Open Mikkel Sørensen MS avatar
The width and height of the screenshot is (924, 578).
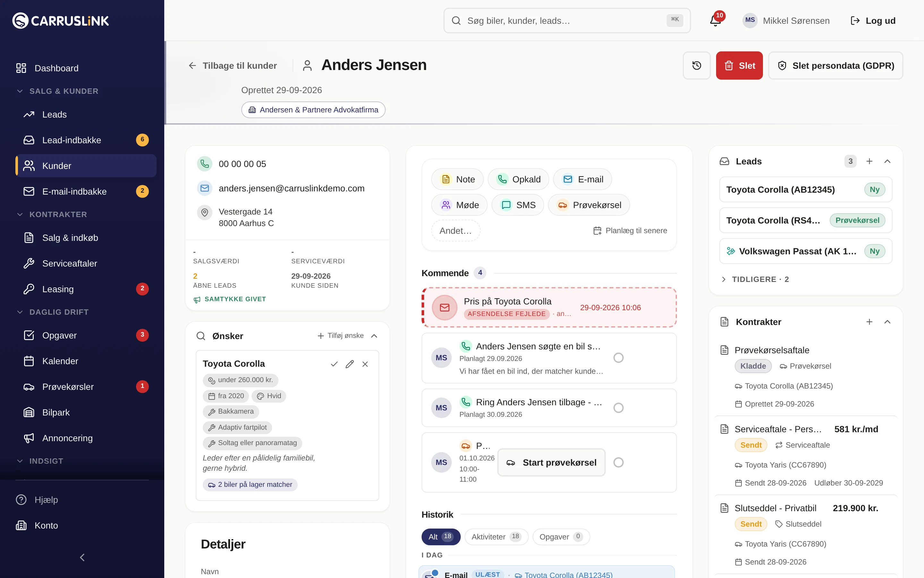pos(750,21)
